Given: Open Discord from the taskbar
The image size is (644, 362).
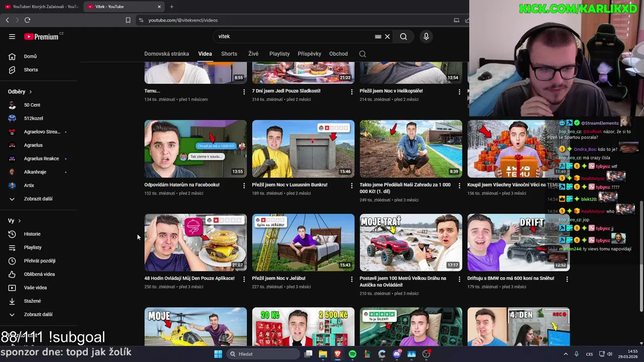Looking at the screenshot, I should (x=397, y=354).
